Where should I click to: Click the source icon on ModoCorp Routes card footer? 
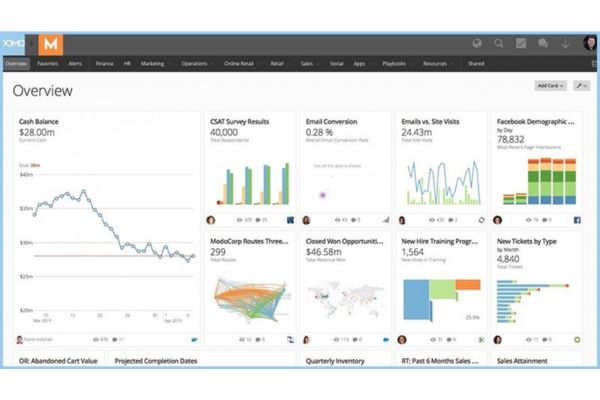point(290,340)
